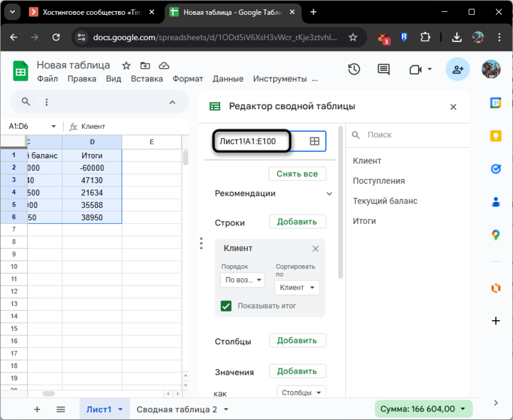Screen dimensions: 513x420
Task: Open Google Maps in side panel
Action: coord(495,234)
